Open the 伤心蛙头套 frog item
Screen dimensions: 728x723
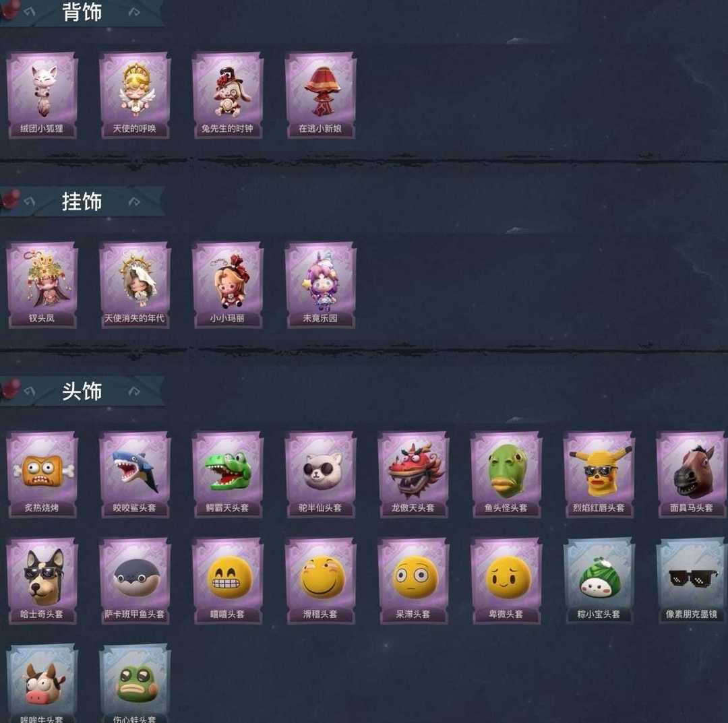click(135, 683)
